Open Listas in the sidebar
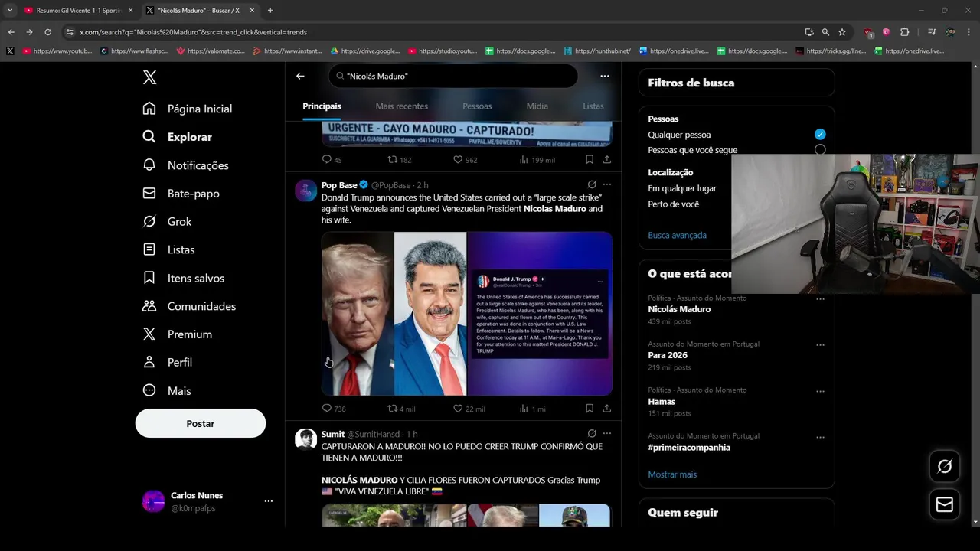 point(169,249)
